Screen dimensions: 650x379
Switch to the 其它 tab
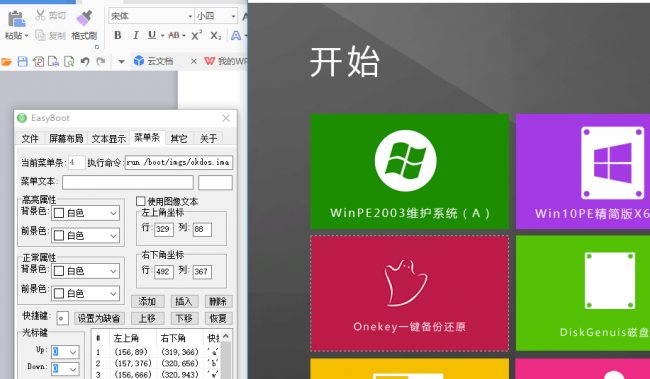(179, 138)
